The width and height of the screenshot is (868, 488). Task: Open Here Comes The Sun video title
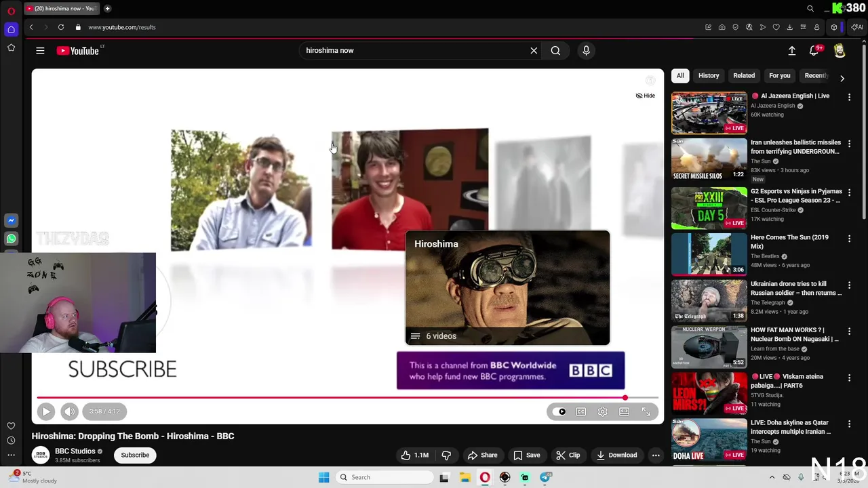(x=789, y=242)
